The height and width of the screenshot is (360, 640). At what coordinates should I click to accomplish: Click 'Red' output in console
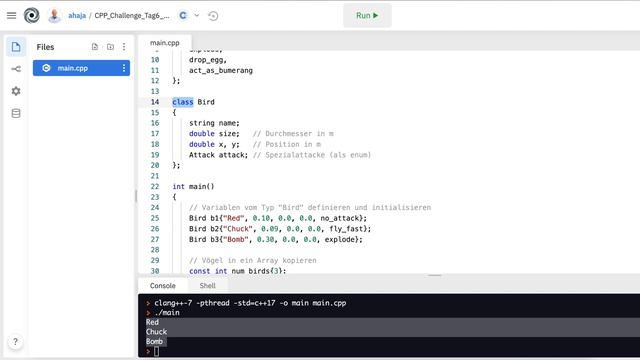tap(152, 322)
